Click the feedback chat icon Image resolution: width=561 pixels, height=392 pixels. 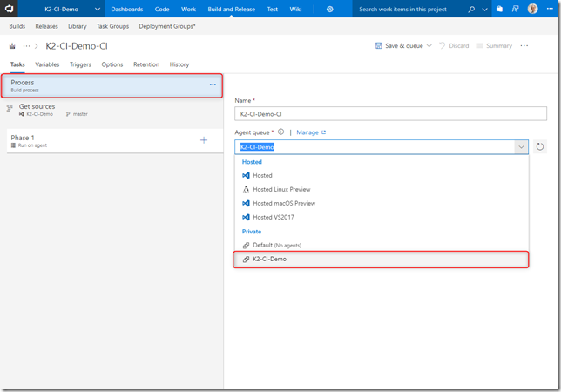pyautogui.click(x=515, y=9)
